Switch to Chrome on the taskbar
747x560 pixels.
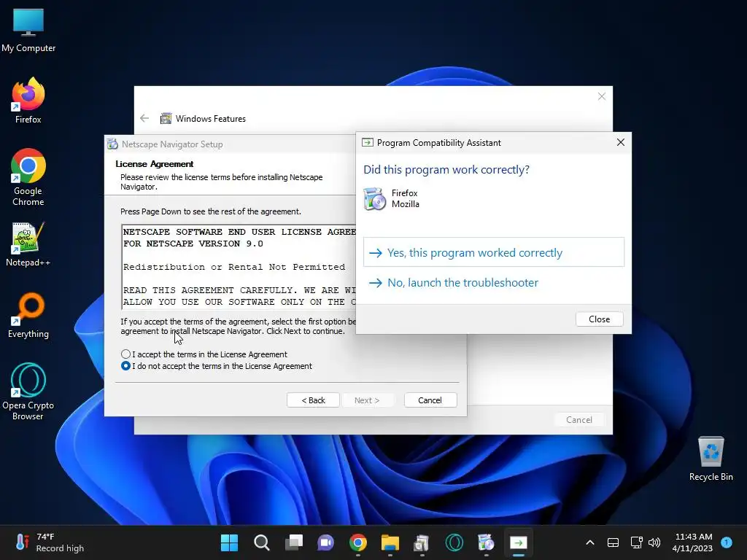pos(357,542)
